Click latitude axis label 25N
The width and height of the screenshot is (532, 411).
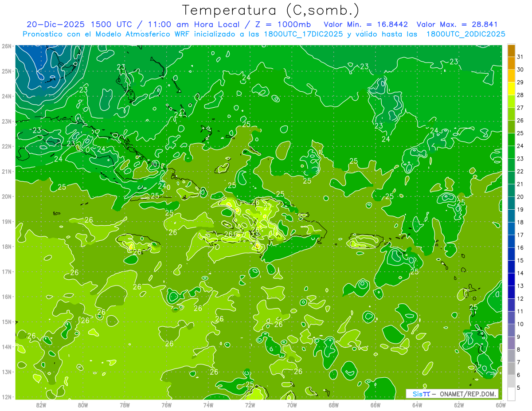7,71
